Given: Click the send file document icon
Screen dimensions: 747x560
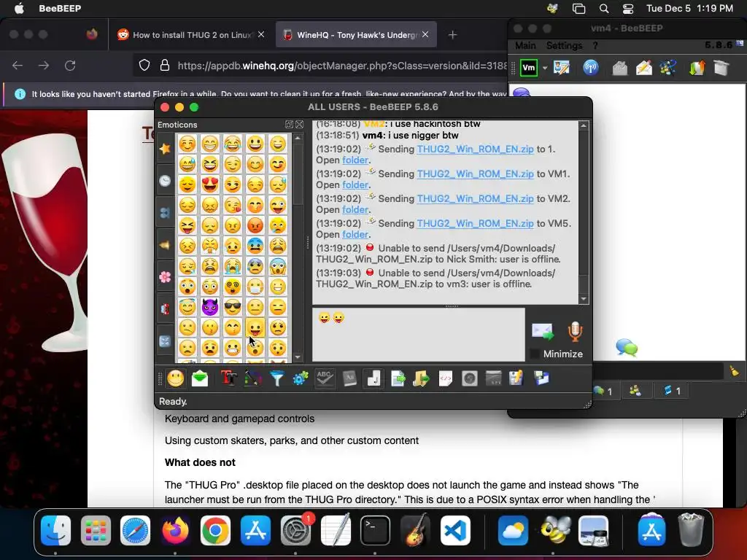Looking at the screenshot, I should point(398,378).
